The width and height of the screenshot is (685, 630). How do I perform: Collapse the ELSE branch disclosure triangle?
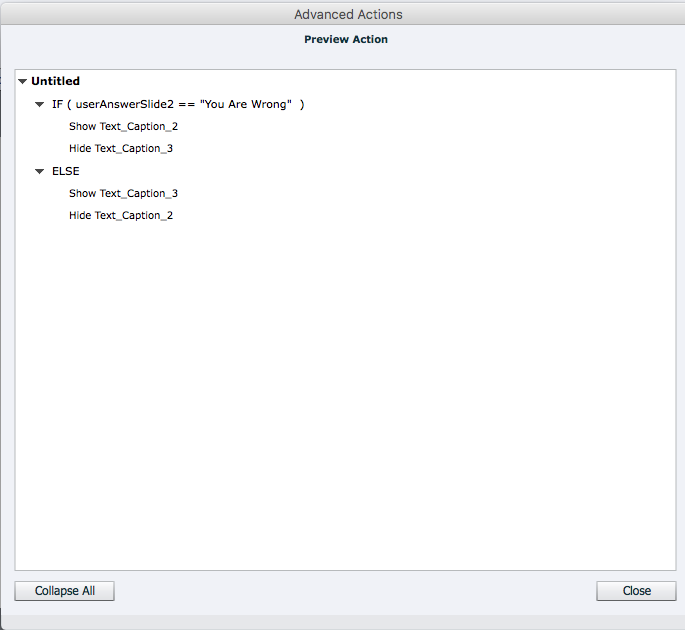pyautogui.click(x=40, y=171)
